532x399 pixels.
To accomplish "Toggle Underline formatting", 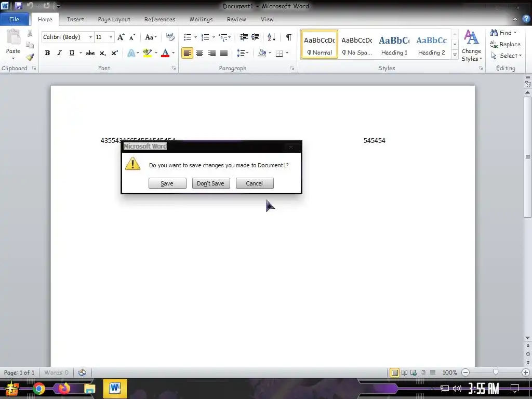I will pyautogui.click(x=72, y=53).
